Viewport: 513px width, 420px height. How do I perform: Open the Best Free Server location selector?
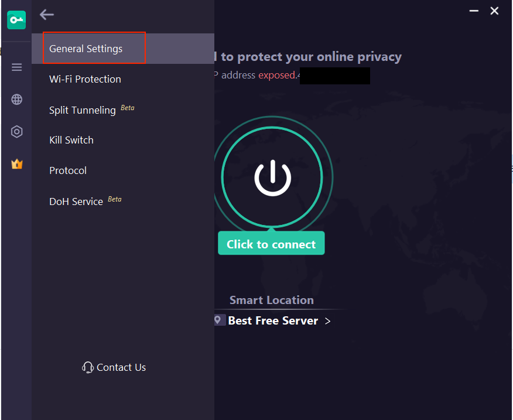[x=273, y=320]
